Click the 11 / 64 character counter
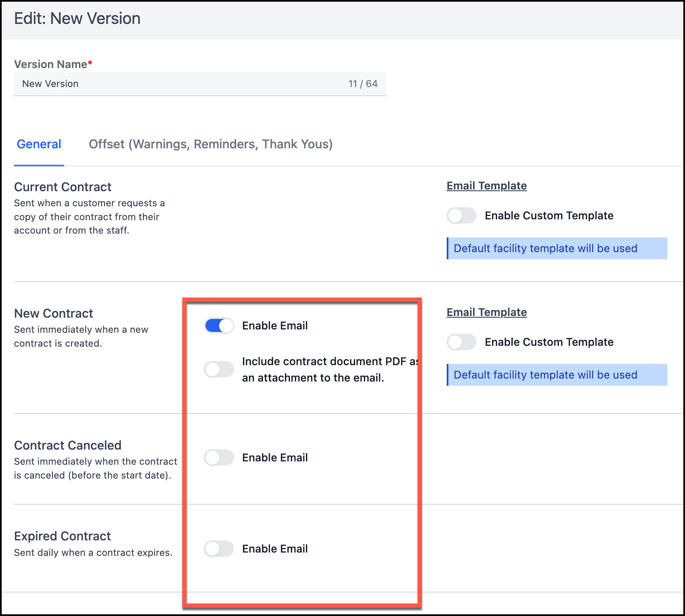 (363, 84)
